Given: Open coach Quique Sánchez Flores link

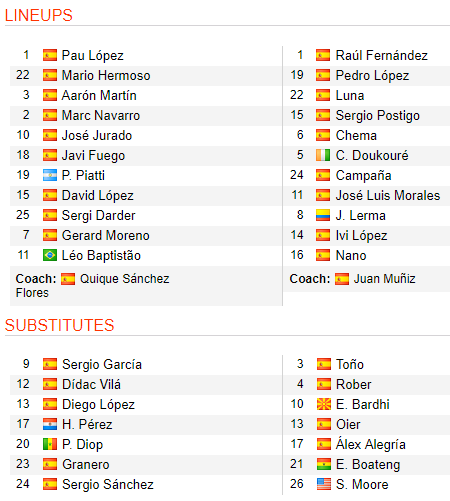Looking at the screenshot, I should 92,286.
